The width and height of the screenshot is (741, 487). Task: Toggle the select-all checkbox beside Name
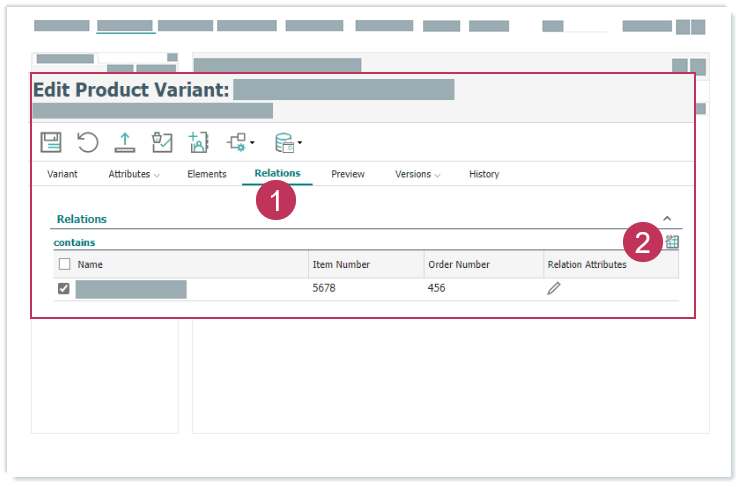pyautogui.click(x=64, y=265)
